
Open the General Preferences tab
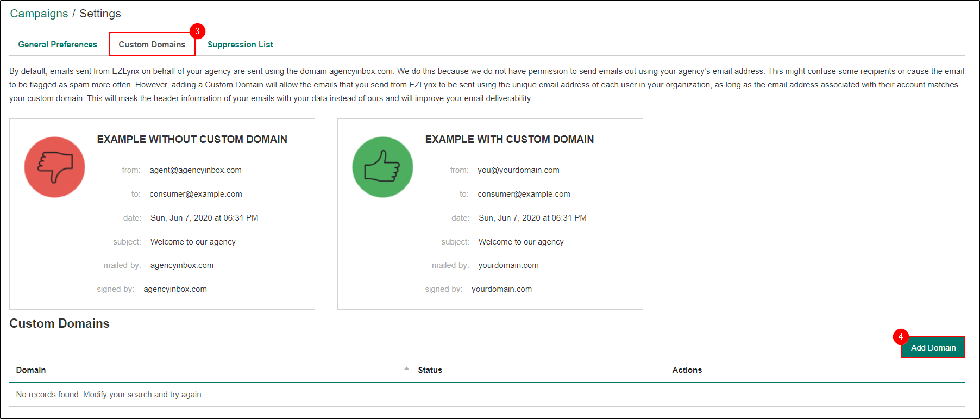point(58,45)
